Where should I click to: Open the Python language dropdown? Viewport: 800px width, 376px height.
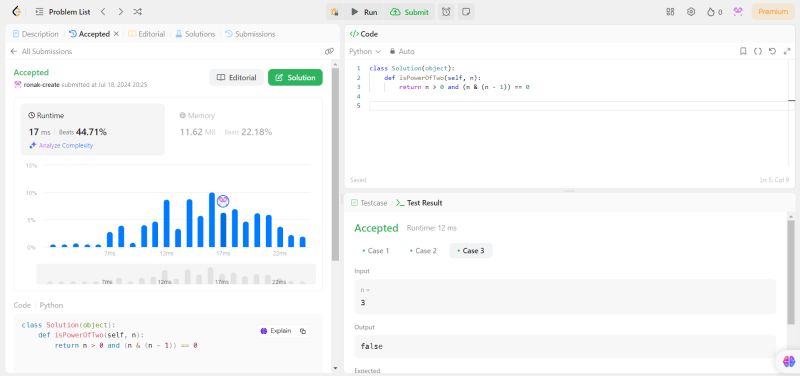365,52
